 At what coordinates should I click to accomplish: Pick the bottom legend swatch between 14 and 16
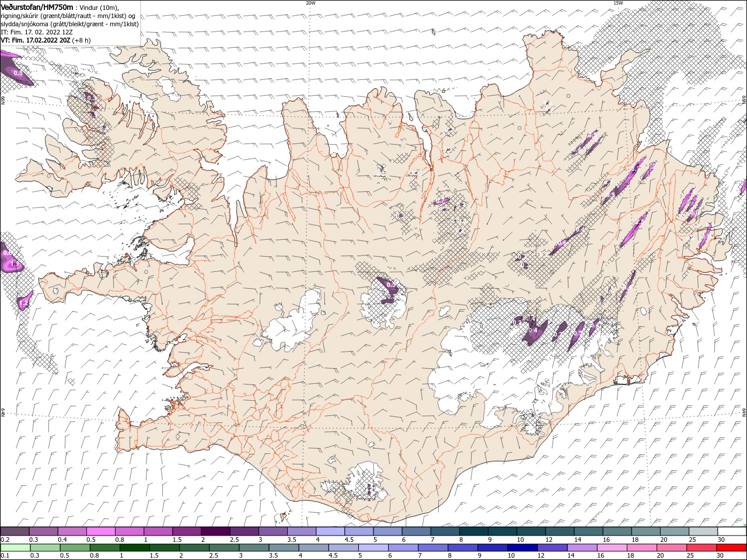(x=582, y=548)
